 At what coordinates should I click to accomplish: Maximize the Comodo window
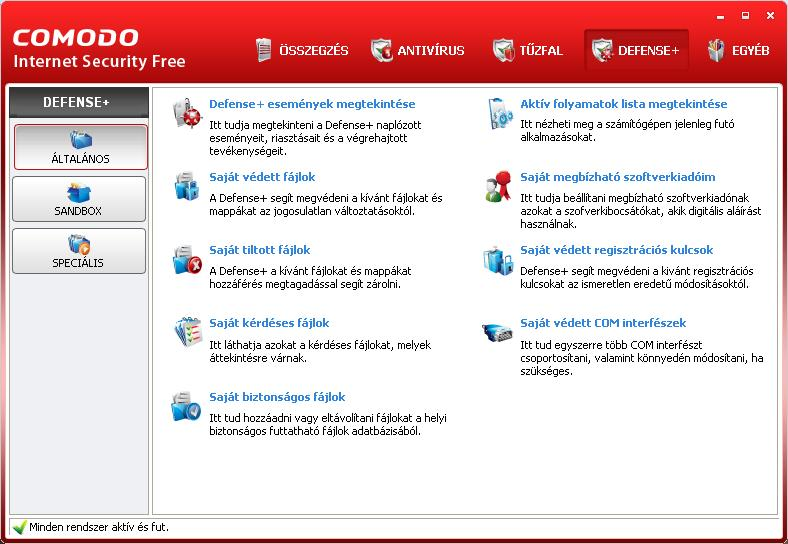[746, 16]
